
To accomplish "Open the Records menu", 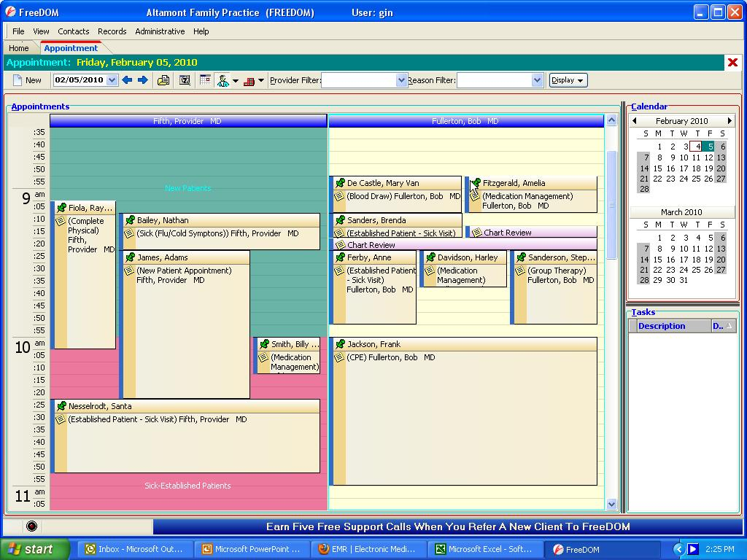I will [112, 31].
